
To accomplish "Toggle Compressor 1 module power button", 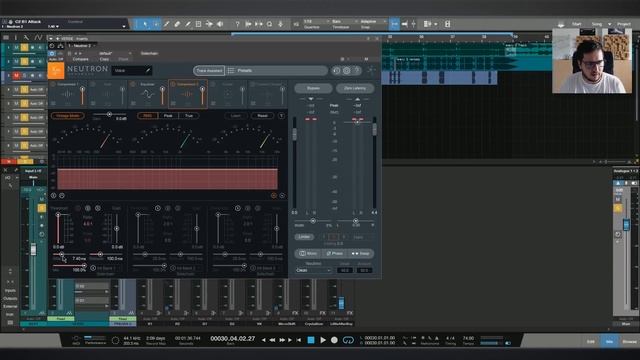I will click(53, 84).
